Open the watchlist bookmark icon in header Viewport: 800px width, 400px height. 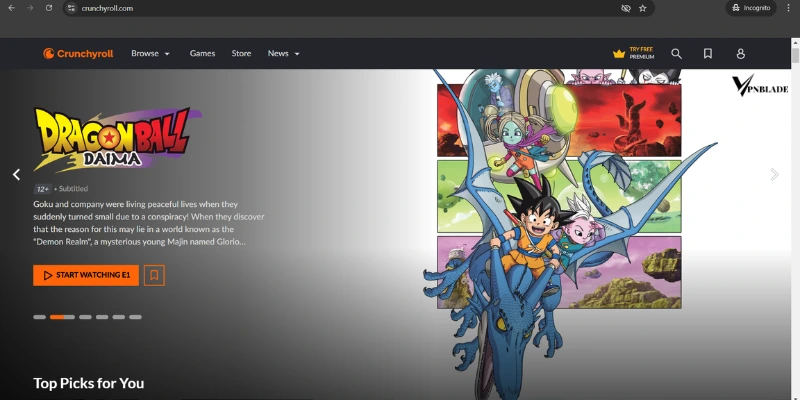[708, 54]
